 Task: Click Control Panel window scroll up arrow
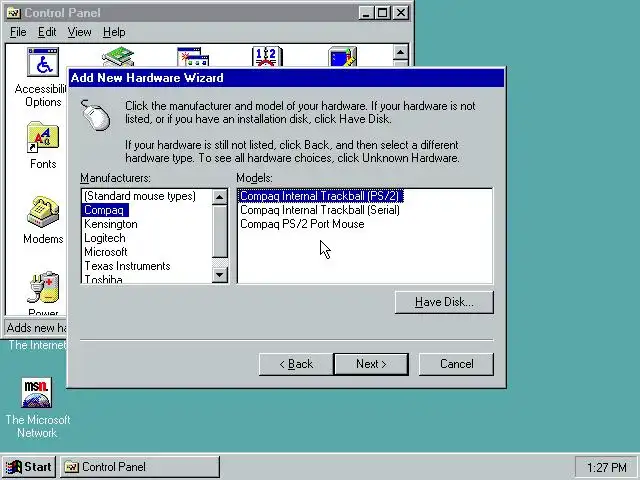pyautogui.click(x=400, y=52)
